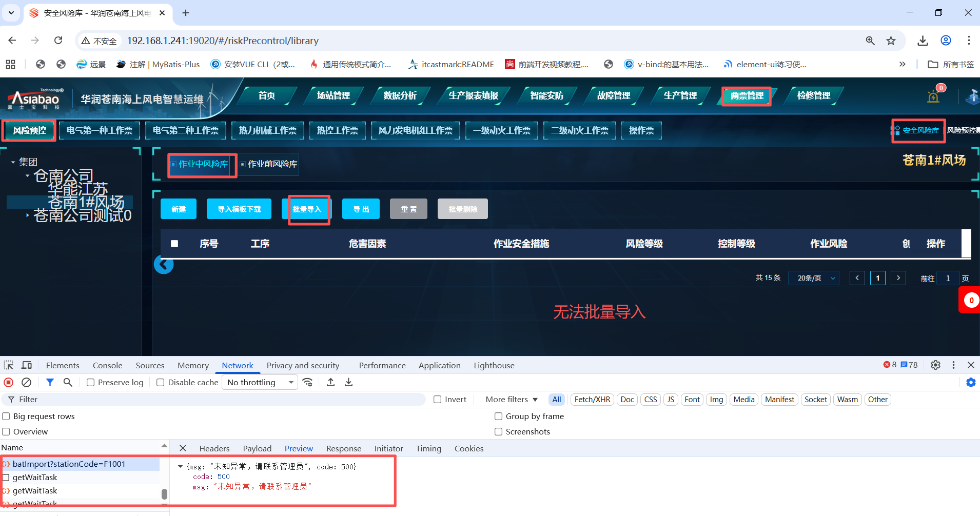Viewport: 980px width, 516px height.
Task: Toggle device toolbar icon in DevTools
Action: coord(27,365)
